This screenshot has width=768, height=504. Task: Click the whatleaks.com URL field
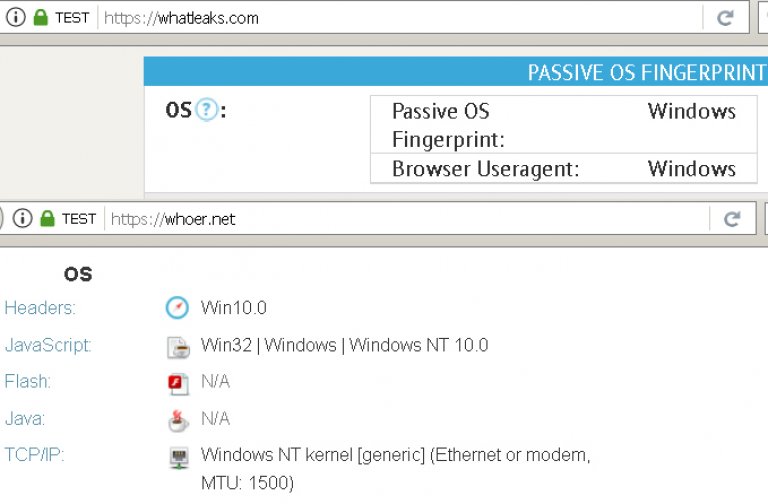(x=402, y=18)
